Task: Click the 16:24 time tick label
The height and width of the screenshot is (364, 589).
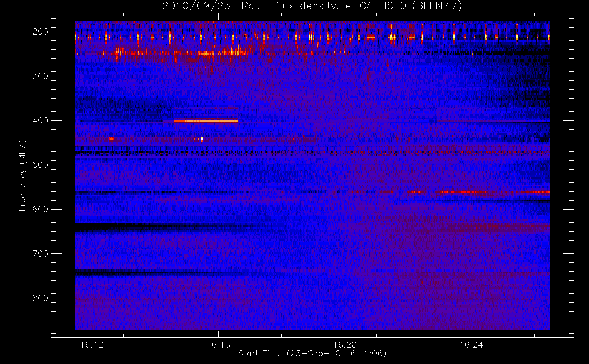Action: tap(471, 345)
